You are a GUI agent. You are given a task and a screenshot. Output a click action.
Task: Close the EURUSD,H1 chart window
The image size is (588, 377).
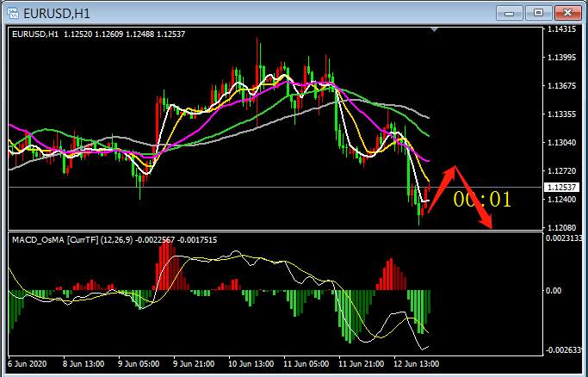point(567,13)
